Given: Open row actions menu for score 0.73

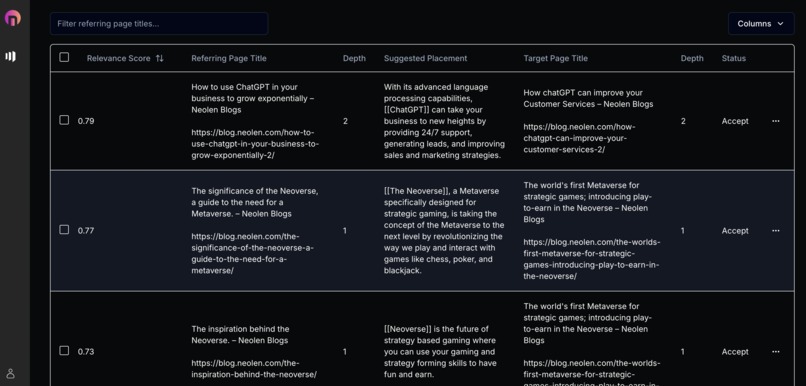Looking at the screenshot, I should click(776, 352).
